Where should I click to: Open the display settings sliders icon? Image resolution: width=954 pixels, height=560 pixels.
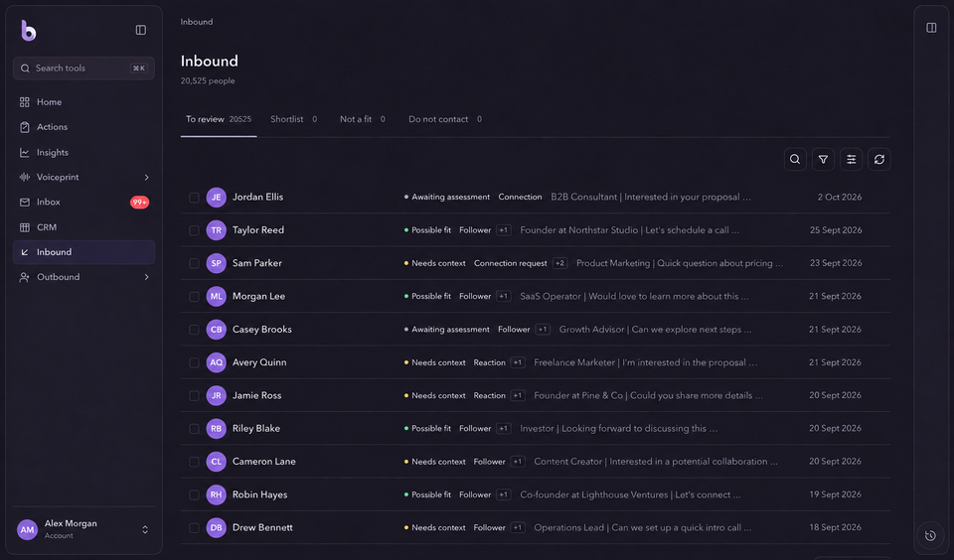click(x=851, y=159)
